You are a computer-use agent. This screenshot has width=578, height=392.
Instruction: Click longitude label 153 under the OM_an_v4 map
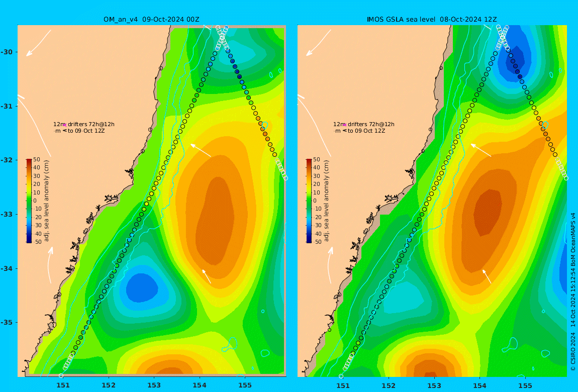[154, 385]
